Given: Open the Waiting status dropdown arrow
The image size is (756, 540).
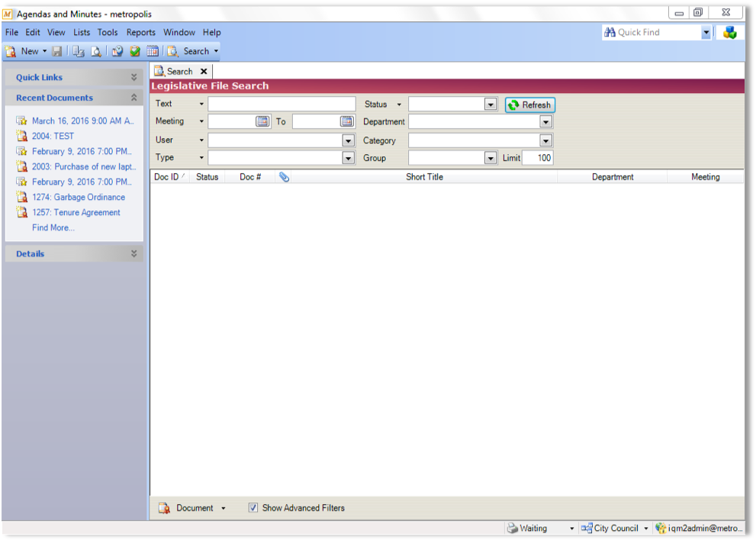Looking at the screenshot, I should pyautogui.click(x=572, y=529).
